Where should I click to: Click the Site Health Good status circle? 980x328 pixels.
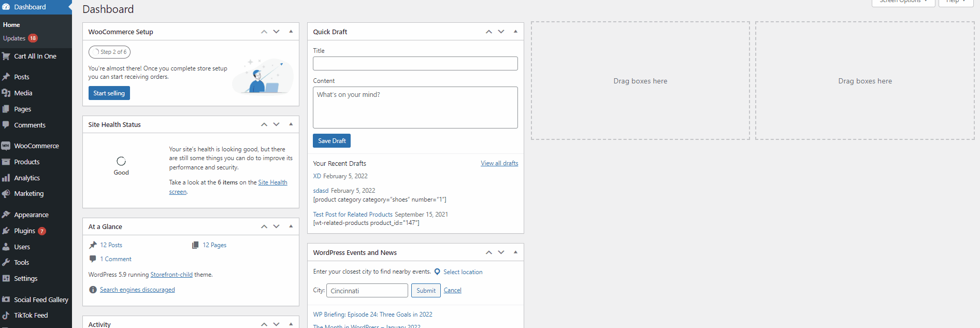coord(121,161)
